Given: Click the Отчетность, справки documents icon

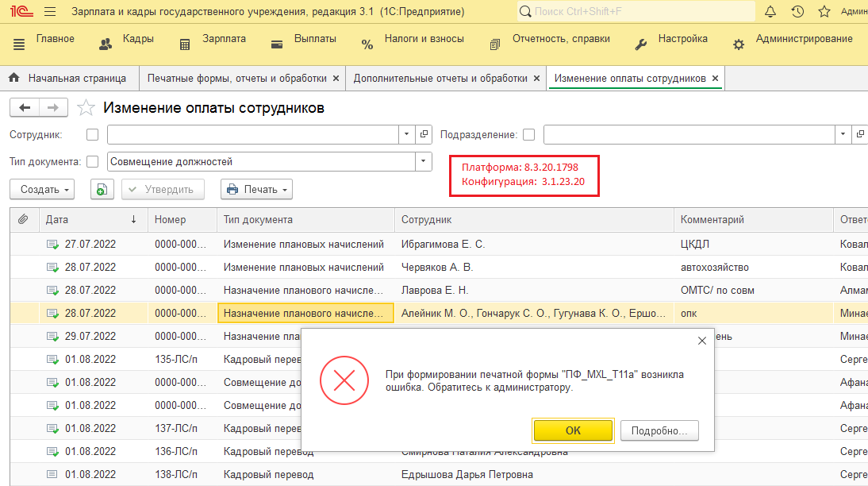Looking at the screenshot, I should [x=495, y=45].
